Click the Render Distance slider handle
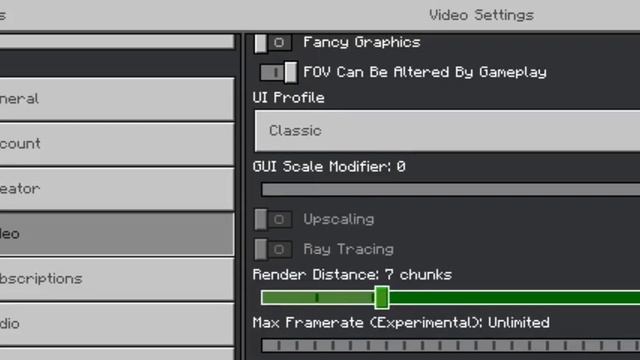The width and height of the screenshot is (640, 360). tap(382, 297)
